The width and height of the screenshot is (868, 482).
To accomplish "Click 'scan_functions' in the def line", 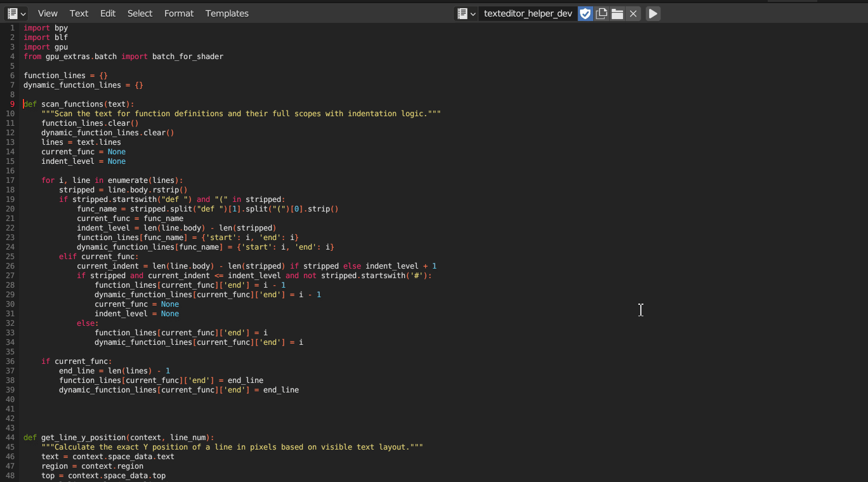I will 72,104.
